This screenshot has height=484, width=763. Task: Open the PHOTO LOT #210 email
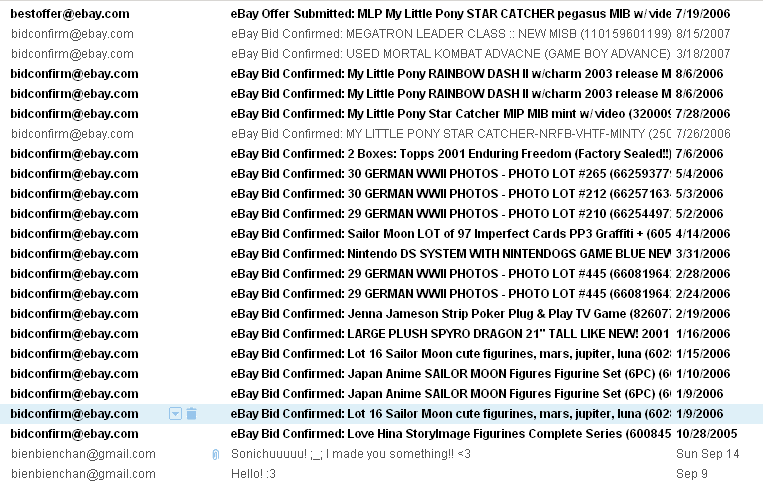tap(451, 214)
